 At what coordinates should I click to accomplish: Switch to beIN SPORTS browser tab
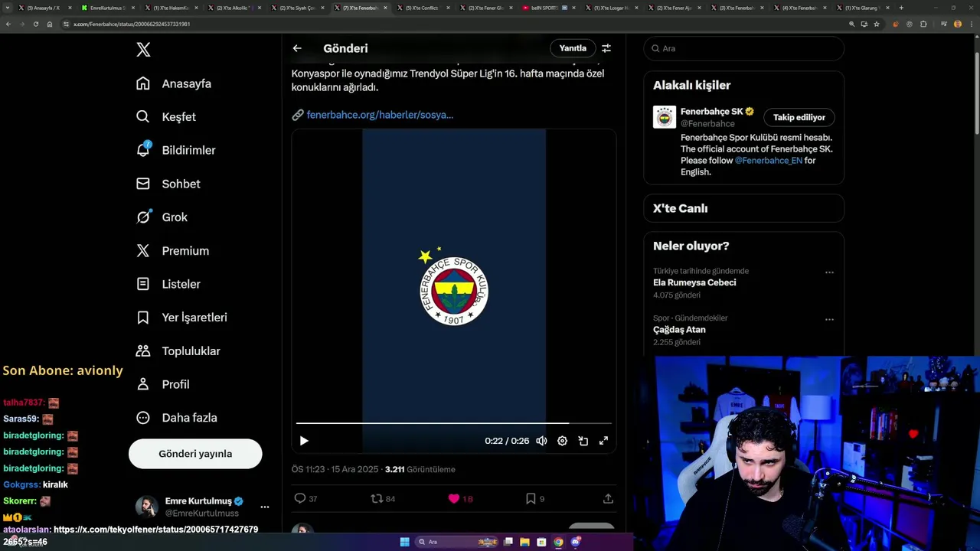pyautogui.click(x=548, y=8)
